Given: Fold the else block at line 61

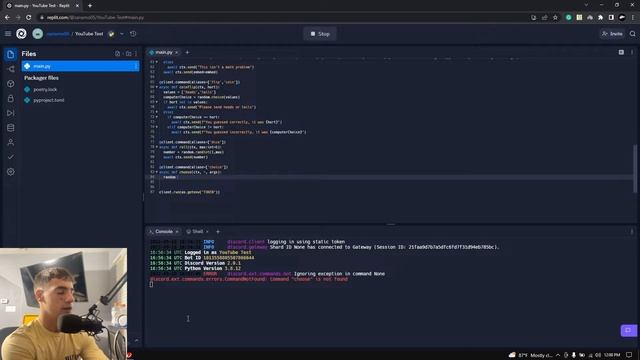Looking at the screenshot, I should point(157,62).
